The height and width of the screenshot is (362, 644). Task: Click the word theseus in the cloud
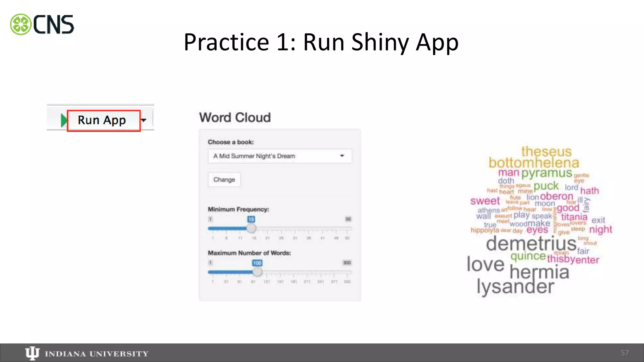(x=546, y=151)
